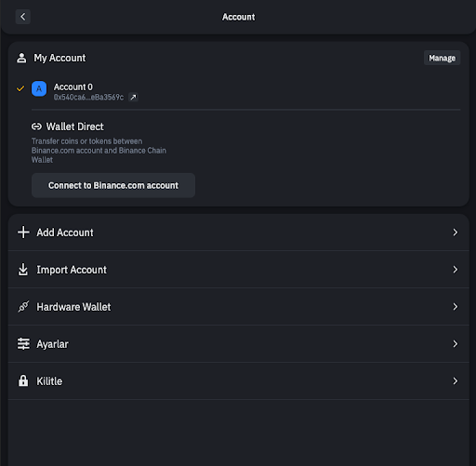The image size is (476, 466).
Task: Click the My Account person icon
Action: click(21, 58)
